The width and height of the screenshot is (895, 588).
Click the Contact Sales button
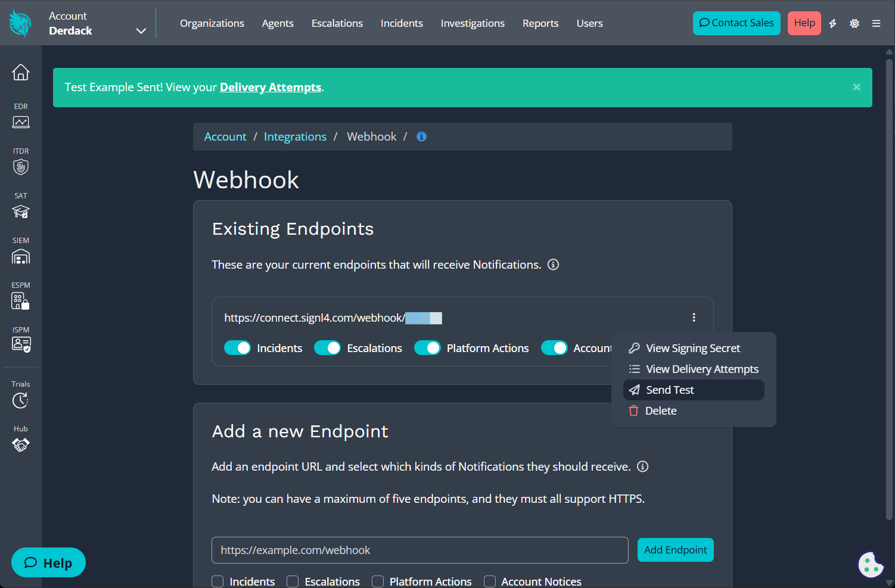(736, 23)
